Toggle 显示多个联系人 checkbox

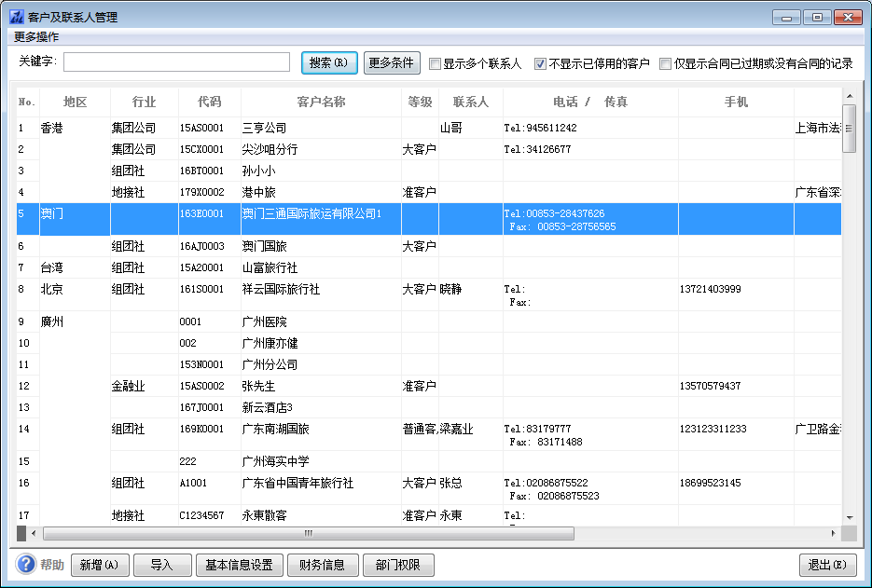click(x=436, y=64)
